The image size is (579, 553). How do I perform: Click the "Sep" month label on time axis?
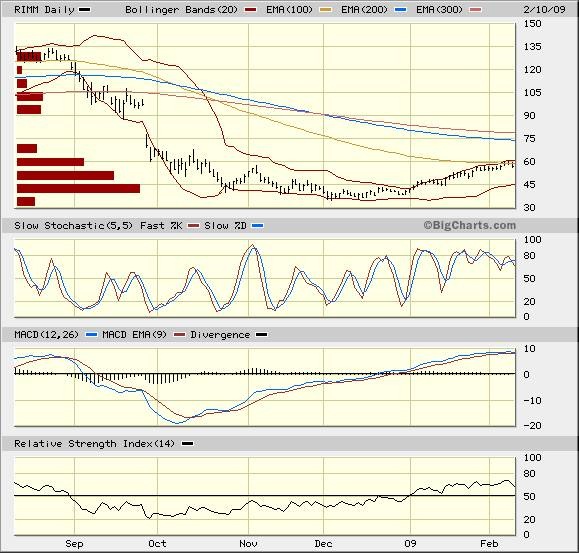click(x=74, y=544)
